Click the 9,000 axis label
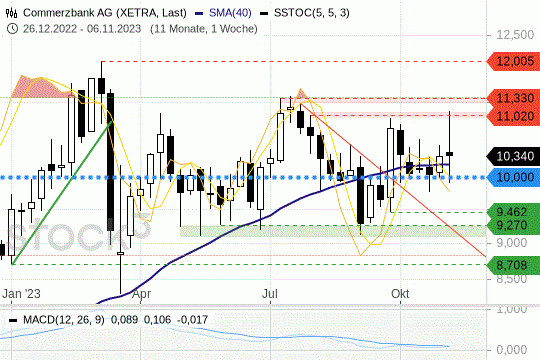The width and height of the screenshot is (540, 360). tap(511, 243)
